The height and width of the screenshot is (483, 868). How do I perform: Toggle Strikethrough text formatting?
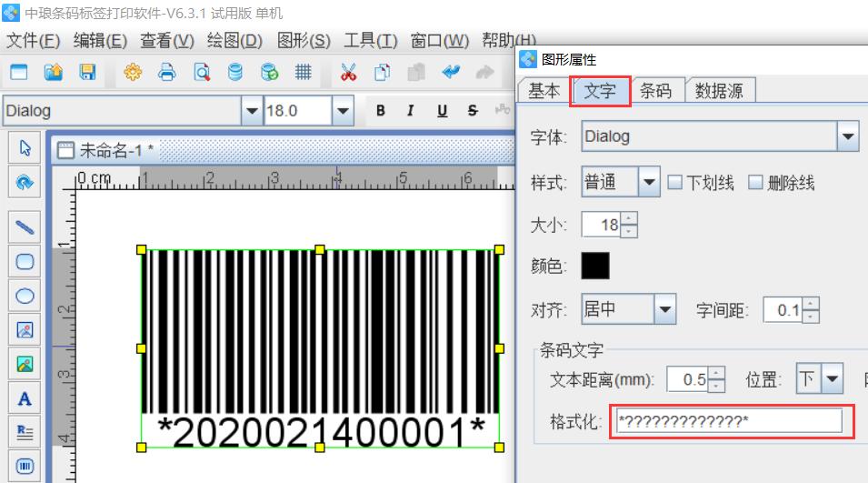pyautogui.click(x=473, y=111)
